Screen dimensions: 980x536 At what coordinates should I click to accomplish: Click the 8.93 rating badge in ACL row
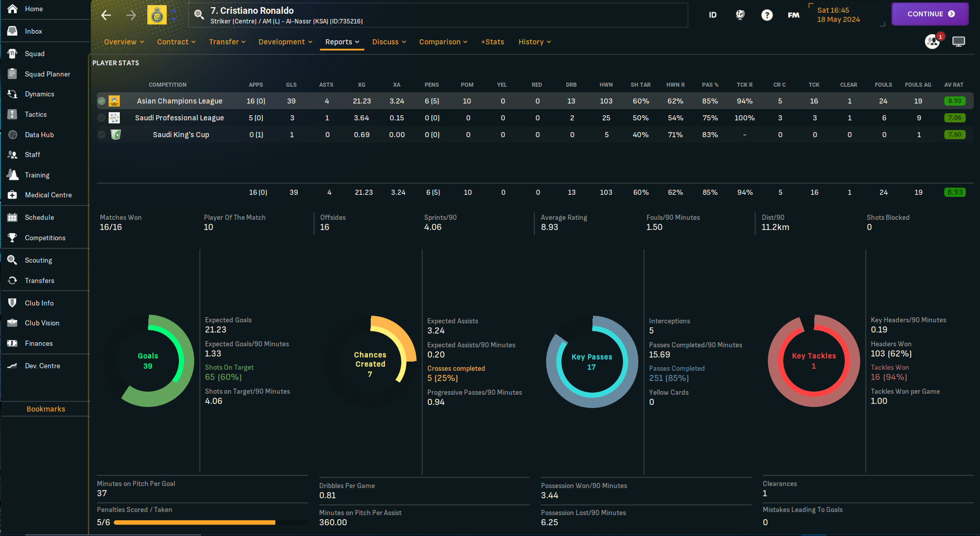[x=955, y=101]
